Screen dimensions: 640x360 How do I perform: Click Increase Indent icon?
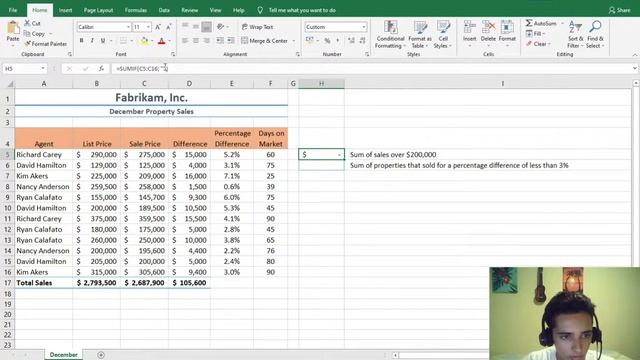coord(231,40)
